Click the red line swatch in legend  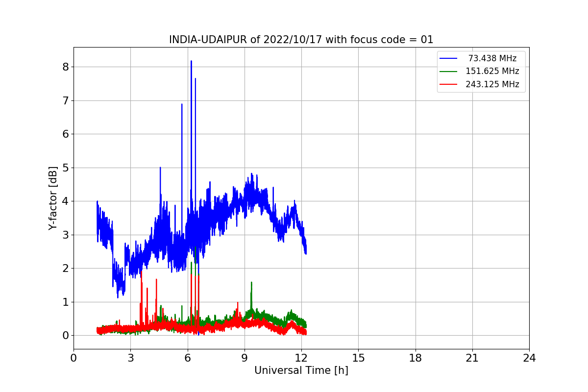(448, 84)
